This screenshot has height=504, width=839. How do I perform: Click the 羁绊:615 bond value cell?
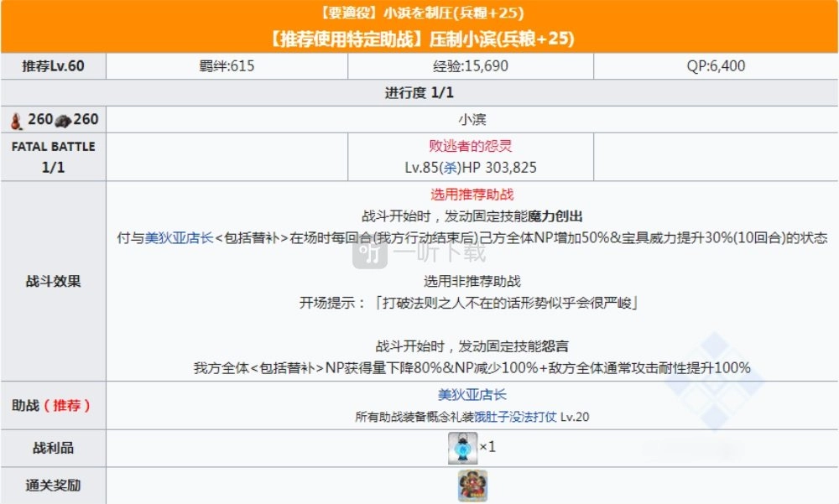[227, 66]
